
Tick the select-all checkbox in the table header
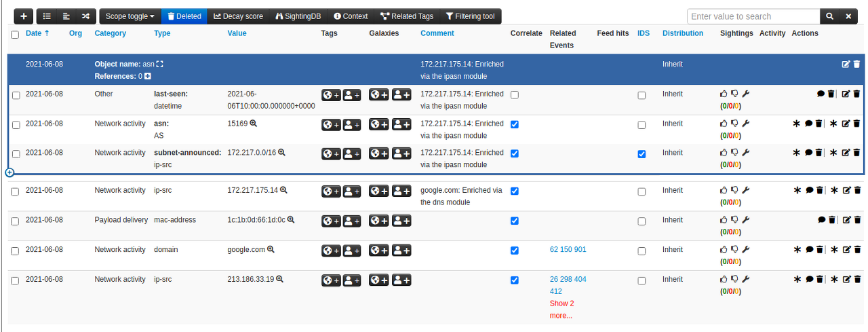[x=15, y=35]
